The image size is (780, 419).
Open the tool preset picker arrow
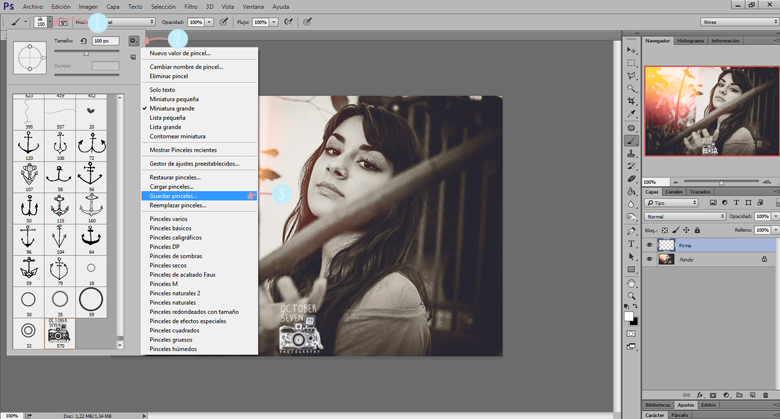[x=26, y=22]
